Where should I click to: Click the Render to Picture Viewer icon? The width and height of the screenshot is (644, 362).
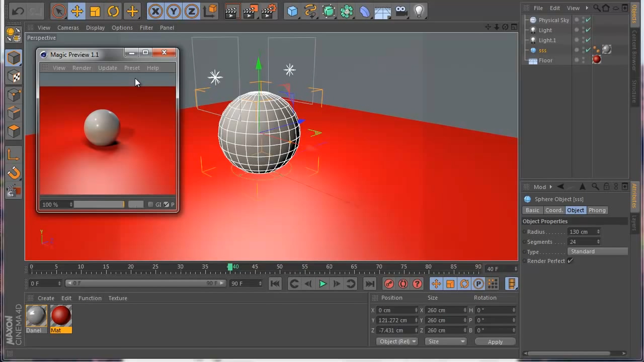[251, 11]
